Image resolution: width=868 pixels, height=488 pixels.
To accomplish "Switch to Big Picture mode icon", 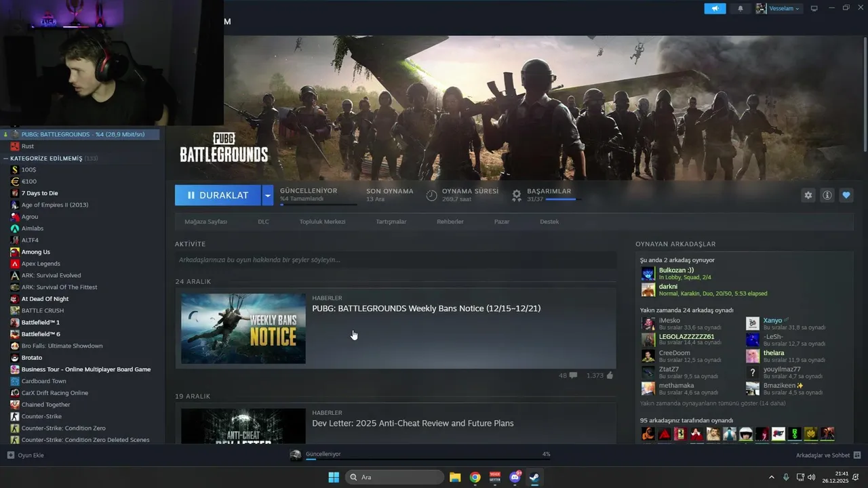I will tap(814, 9).
